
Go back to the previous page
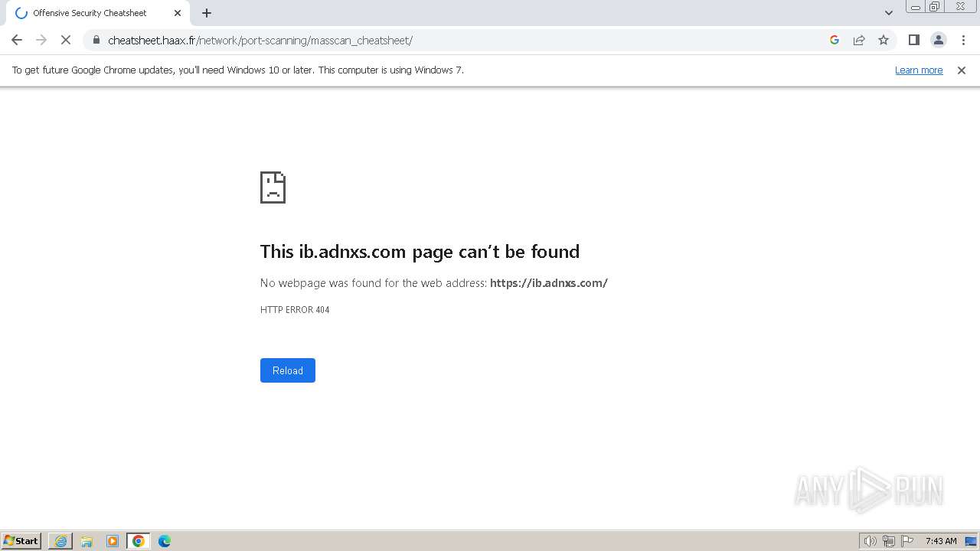pos(17,40)
